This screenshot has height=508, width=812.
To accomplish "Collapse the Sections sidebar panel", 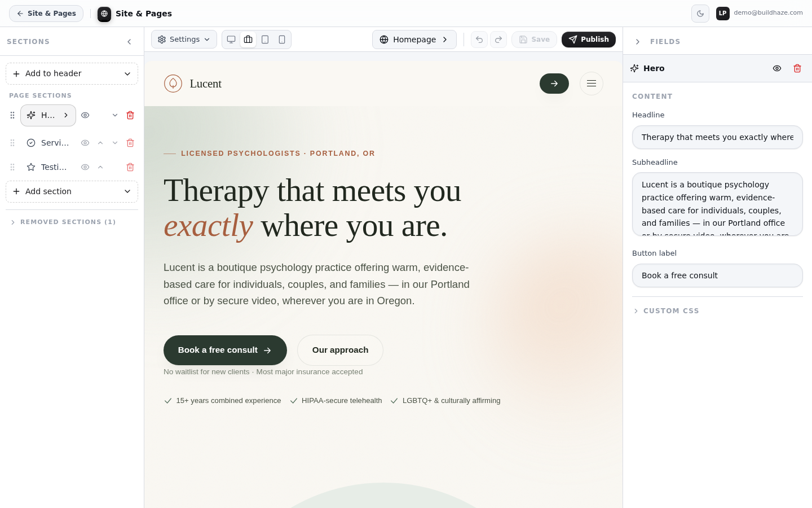I will [129, 42].
